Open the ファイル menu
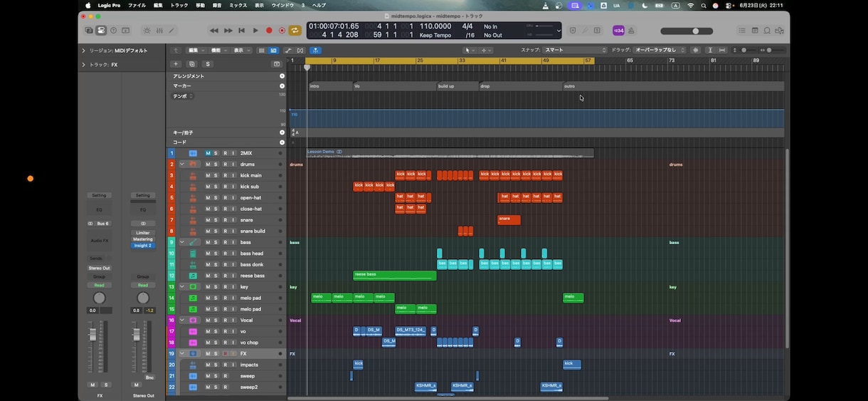This screenshot has height=401, width=868. (x=137, y=5)
